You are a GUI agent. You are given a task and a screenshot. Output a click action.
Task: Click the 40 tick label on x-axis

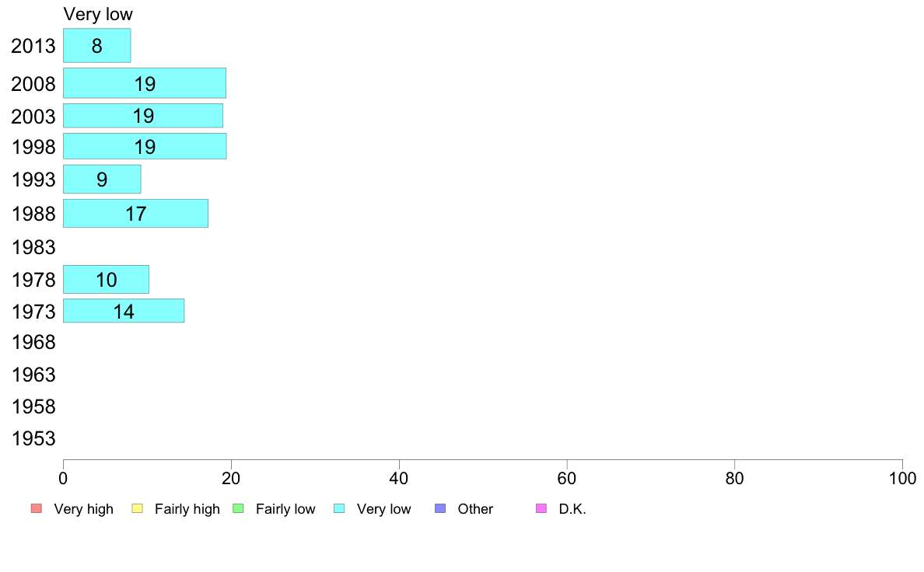399,478
